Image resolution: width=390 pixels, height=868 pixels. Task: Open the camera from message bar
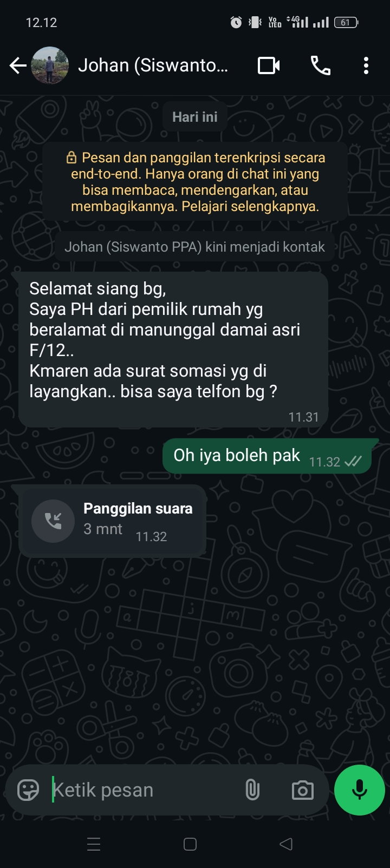click(303, 790)
